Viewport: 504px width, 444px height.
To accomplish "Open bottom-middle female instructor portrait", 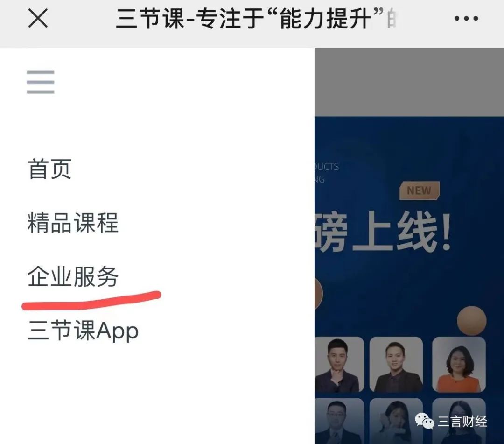I will (x=396, y=421).
